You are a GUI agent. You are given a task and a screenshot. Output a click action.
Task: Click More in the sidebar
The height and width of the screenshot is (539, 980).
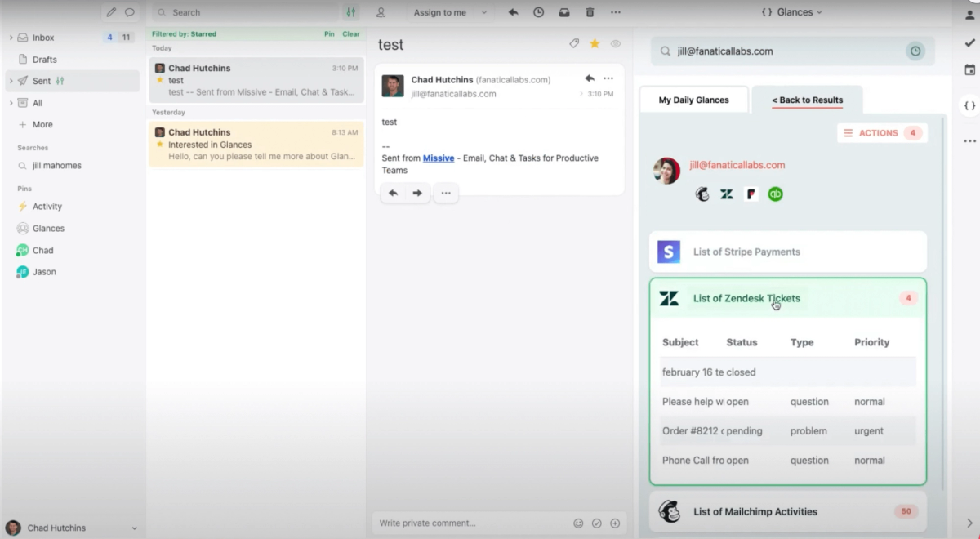[42, 125]
